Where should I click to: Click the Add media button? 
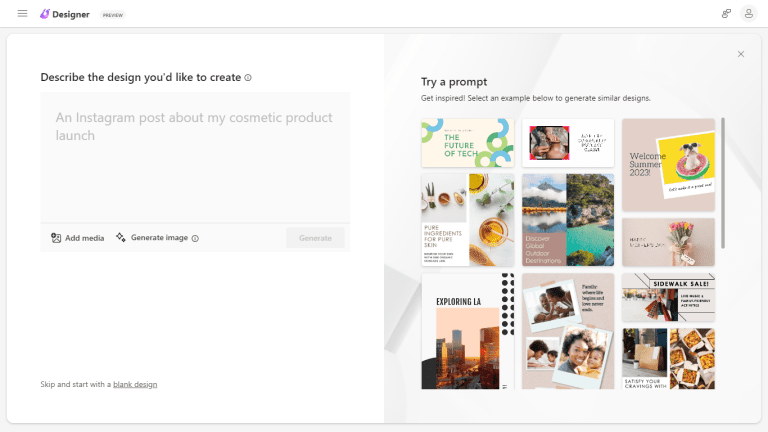point(78,238)
